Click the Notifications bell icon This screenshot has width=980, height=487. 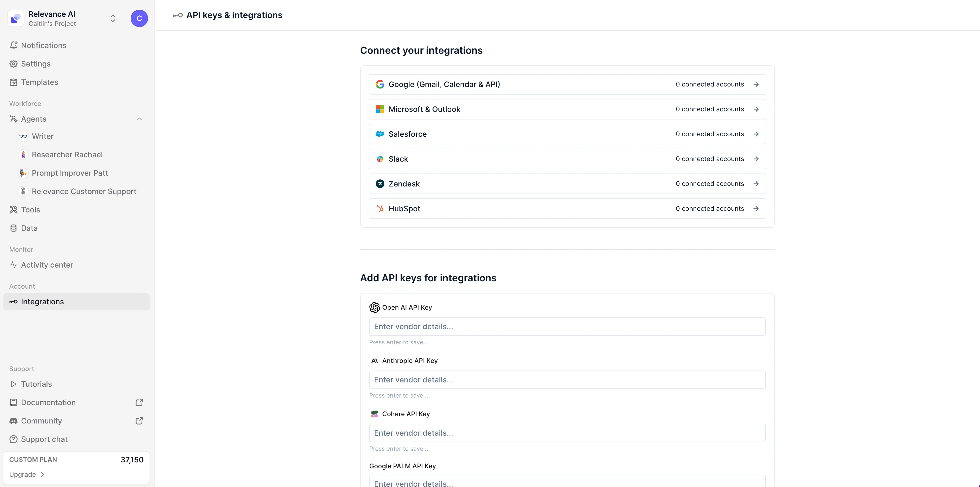click(x=14, y=45)
